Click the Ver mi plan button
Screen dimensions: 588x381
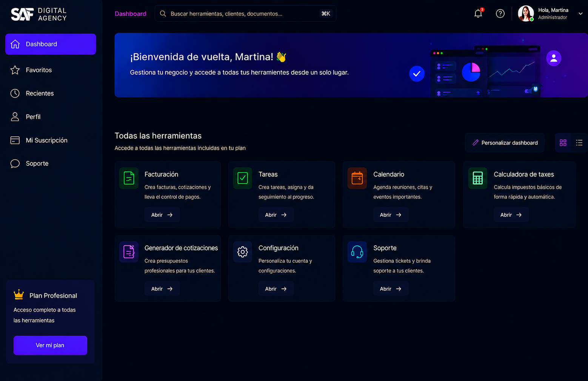point(50,345)
